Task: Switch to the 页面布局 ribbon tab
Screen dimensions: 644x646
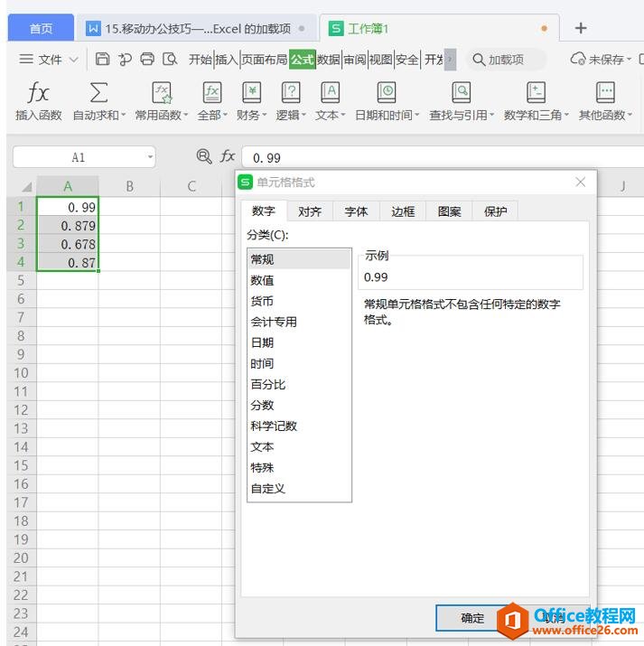Action: coord(264,60)
